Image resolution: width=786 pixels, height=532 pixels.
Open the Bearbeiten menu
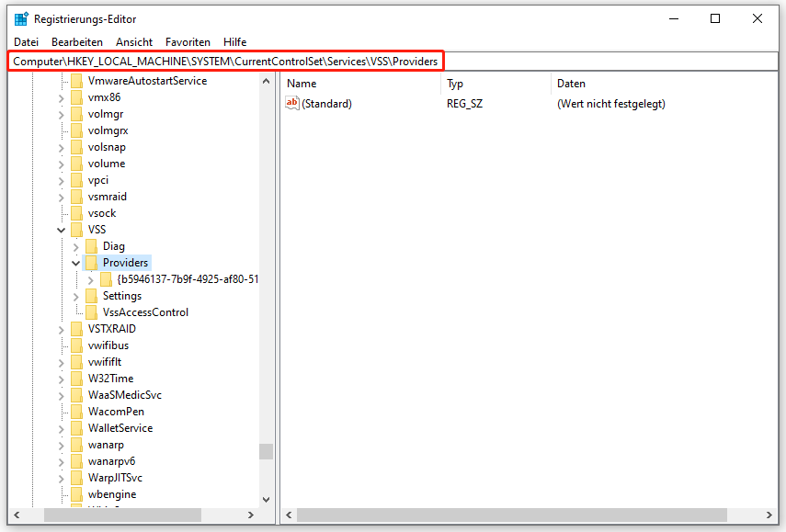[x=77, y=42]
